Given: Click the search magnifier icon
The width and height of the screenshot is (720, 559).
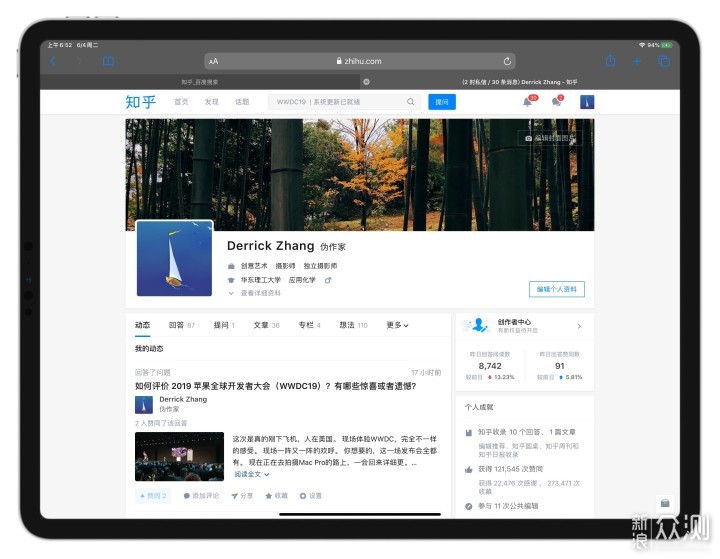Looking at the screenshot, I should [x=411, y=102].
